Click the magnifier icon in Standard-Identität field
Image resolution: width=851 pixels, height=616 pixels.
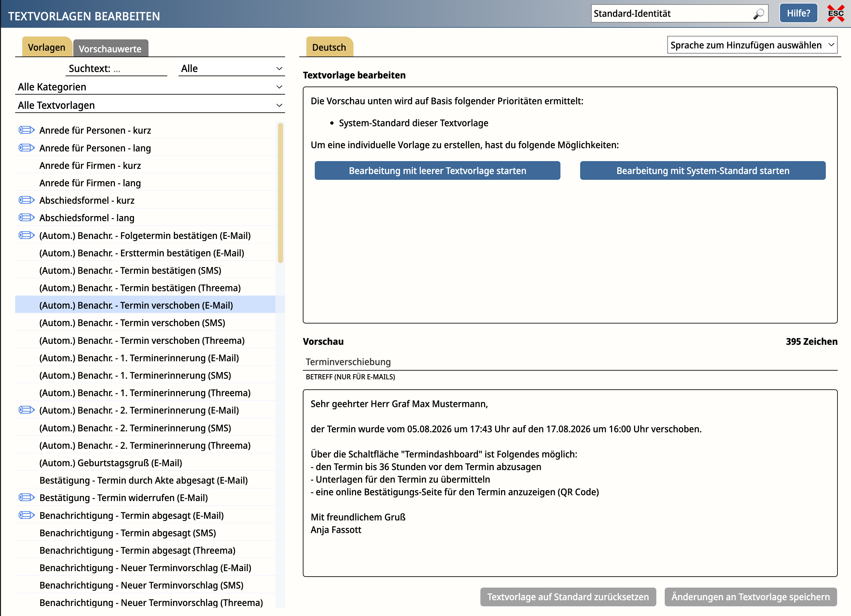(758, 14)
